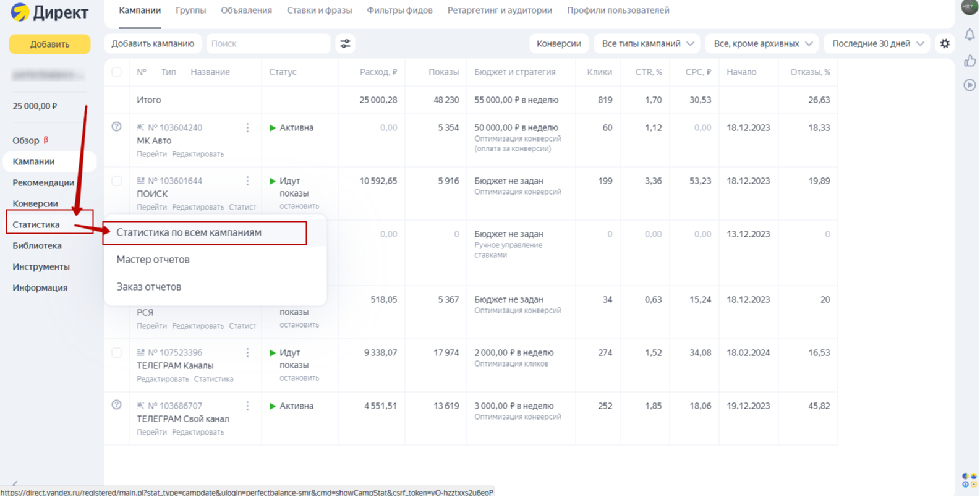Open Библиотека in the sidebar
This screenshot has height=497, width=980.
coord(37,245)
